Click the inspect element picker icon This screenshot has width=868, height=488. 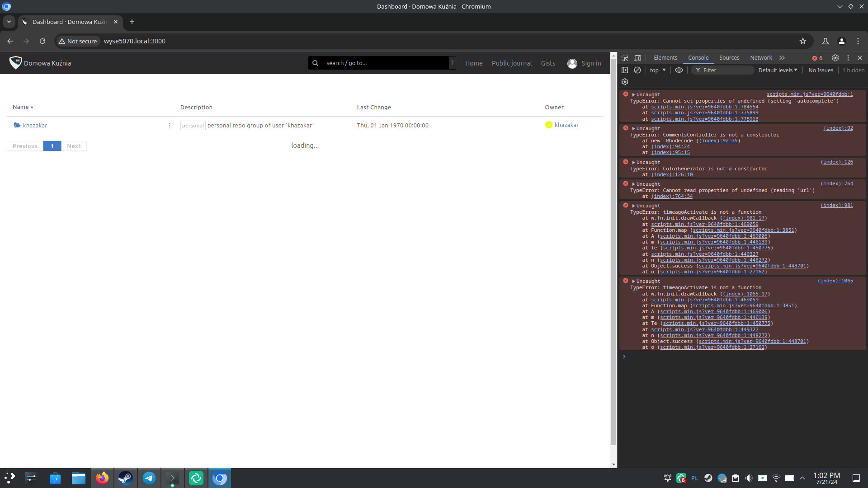[x=625, y=58]
